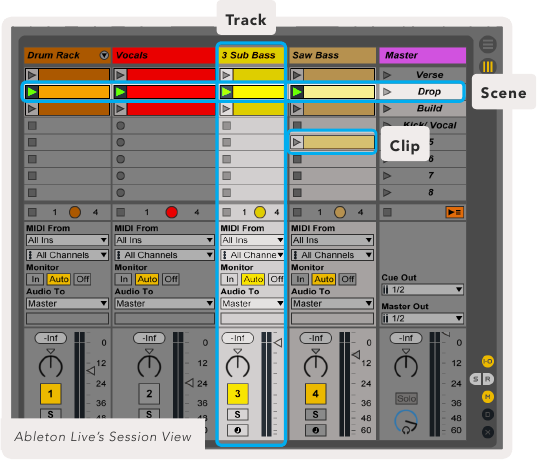
Task: Launch the Verse scene from Master
Action: 387,75
